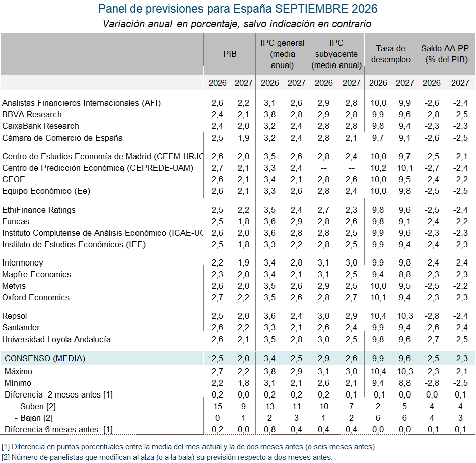Image resolution: width=476 pixels, height=463 pixels.
Task: Click the Universidad Loyola Andalucía row label
Action: (x=56, y=339)
